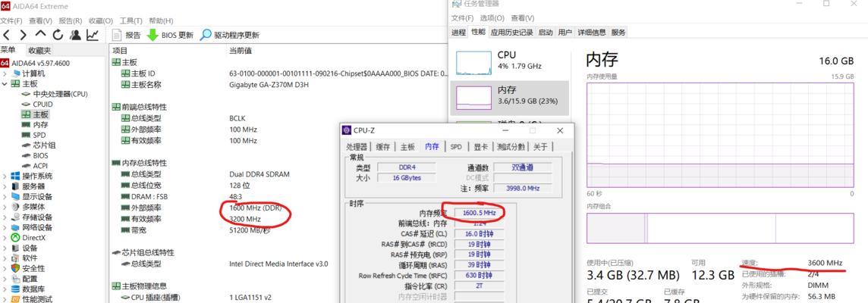Click the DirectX Xbox icon in tree
868x303 pixels.
[15, 237]
